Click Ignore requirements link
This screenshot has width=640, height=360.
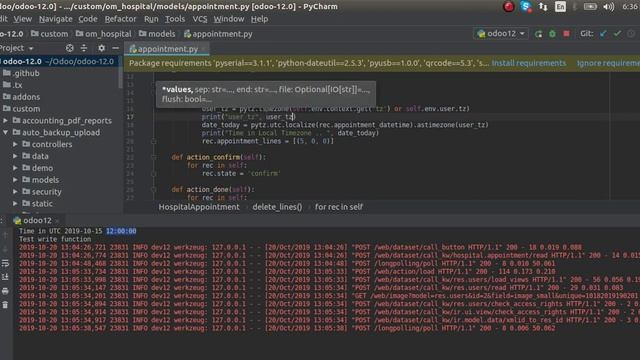click(x=608, y=63)
